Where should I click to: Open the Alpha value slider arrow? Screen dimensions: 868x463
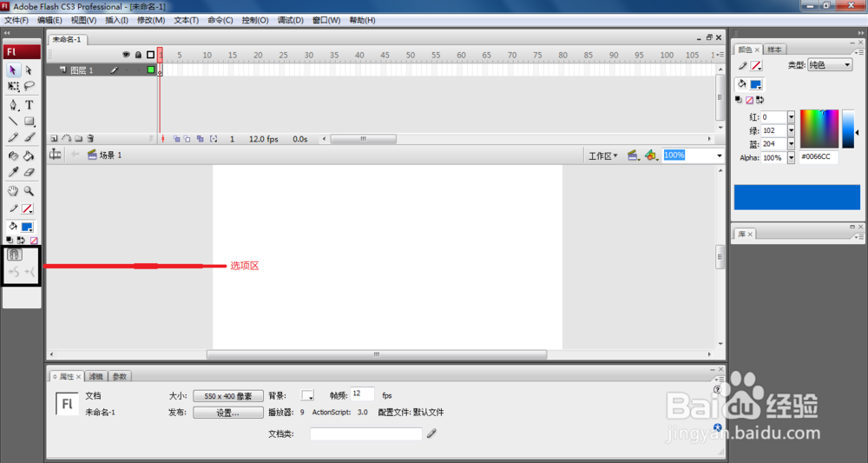tap(791, 157)
